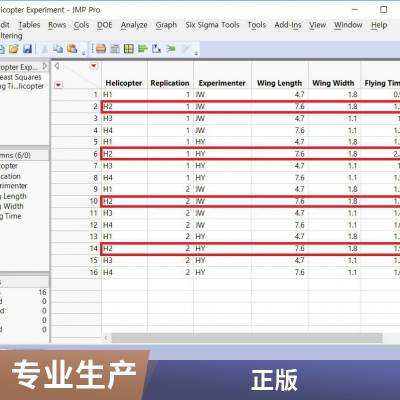Click the Fit Y by X toolbar icon
The width and height of the screenshot is (400, 400).
156,49
